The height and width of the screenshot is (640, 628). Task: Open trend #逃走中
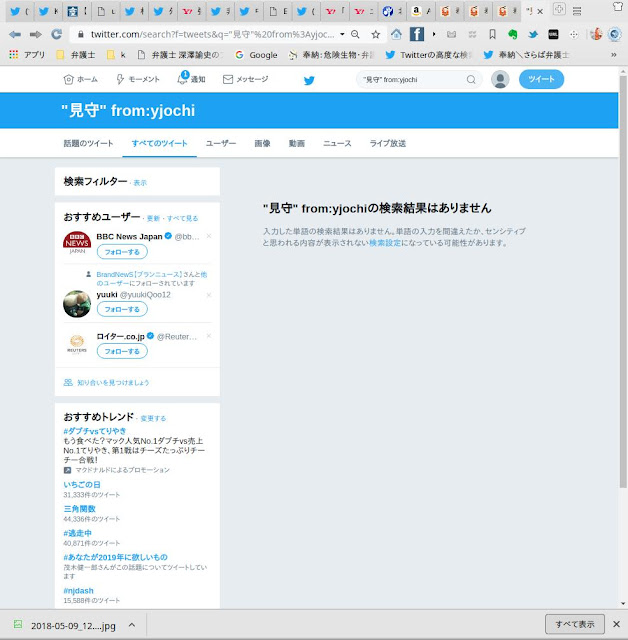coord(77,533)
